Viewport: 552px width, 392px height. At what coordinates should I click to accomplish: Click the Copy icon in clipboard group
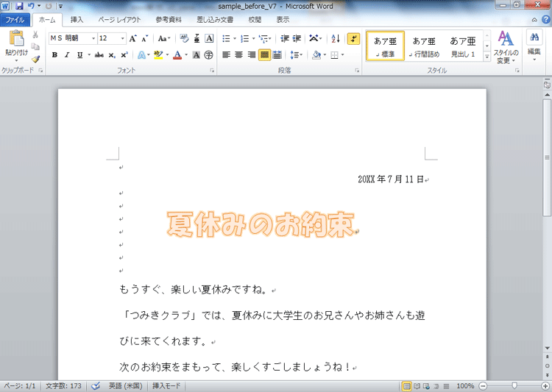35,46
